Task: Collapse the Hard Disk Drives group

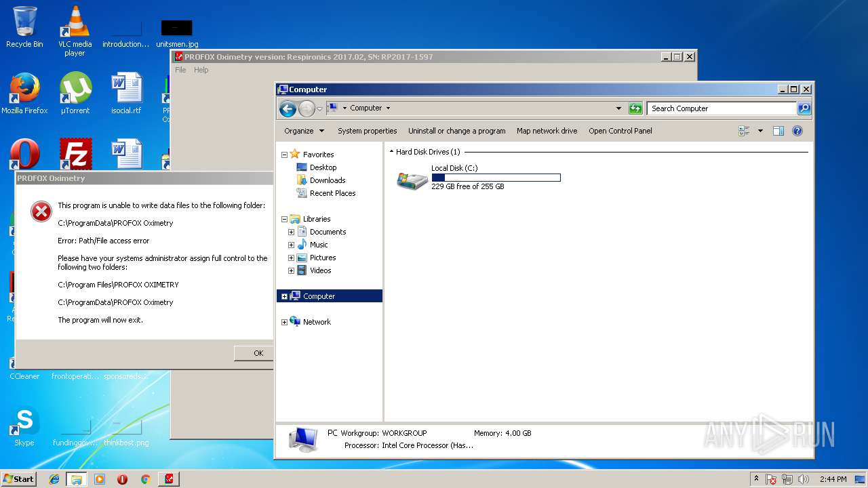Action: 392,152
